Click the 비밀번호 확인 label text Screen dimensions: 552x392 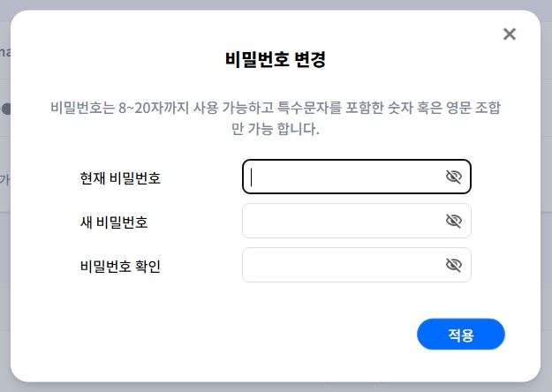click(x=120, y=266)
